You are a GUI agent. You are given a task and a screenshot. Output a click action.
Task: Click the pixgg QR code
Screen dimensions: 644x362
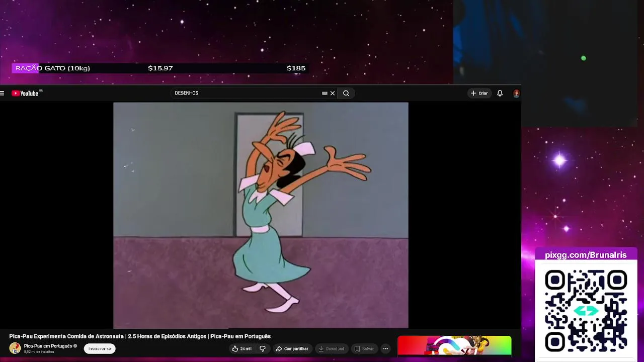[x=586, y=310]
